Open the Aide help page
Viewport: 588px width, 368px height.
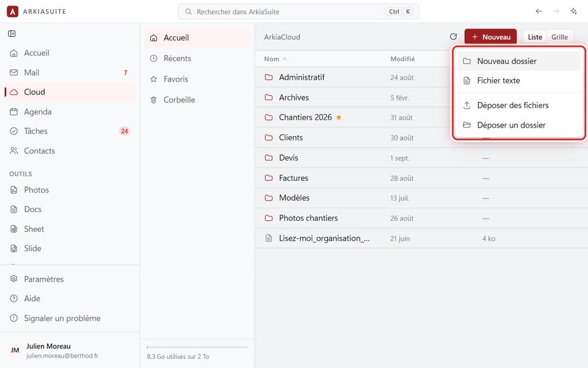pyautogui.click(x=69, y=299)
